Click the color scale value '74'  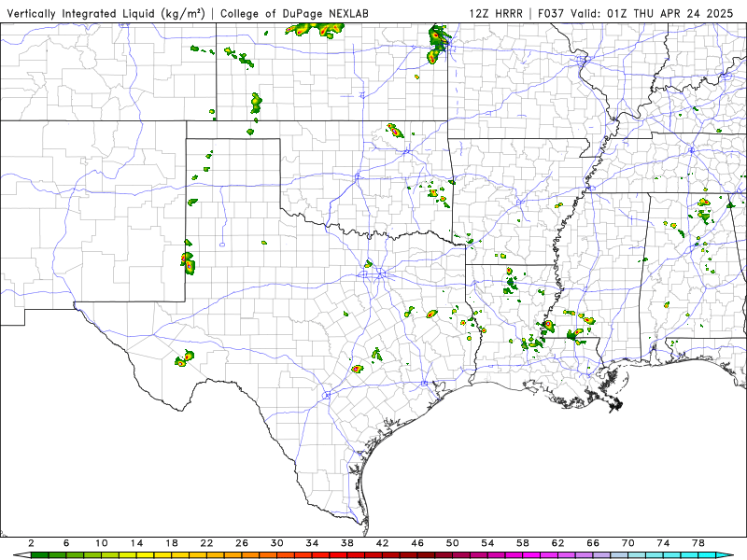[x=664, y=543]
